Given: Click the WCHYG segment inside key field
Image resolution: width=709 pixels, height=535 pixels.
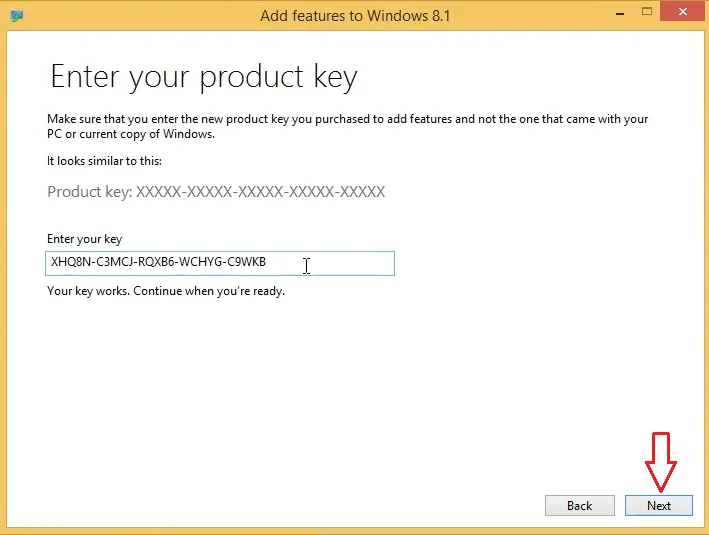Looking at the screenshot, I should [201, 264].
